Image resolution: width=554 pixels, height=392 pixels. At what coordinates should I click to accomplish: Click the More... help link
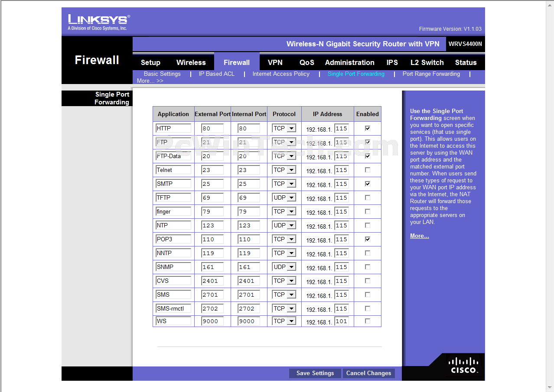point(420,236)
